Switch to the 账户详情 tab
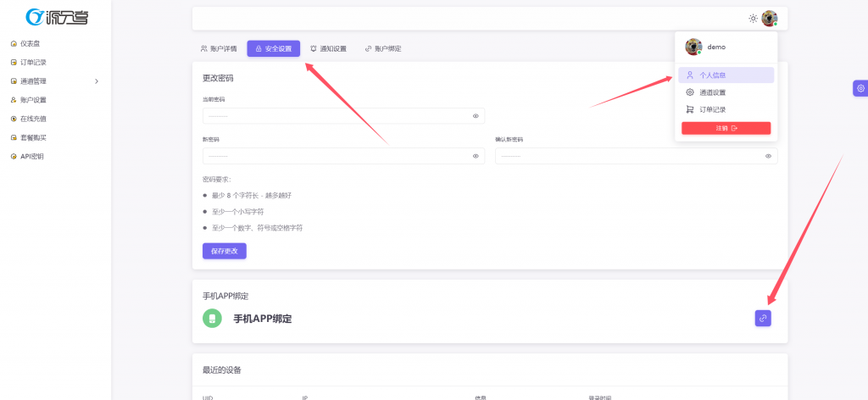Image resolution: width=868 pixels, height=400 pixels. (217, 49)
